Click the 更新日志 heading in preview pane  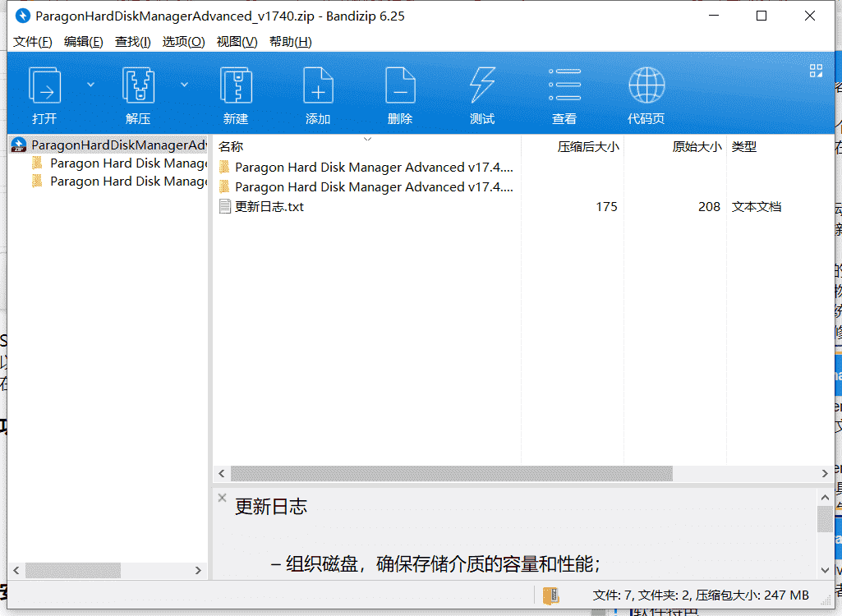tap(271, 507)
